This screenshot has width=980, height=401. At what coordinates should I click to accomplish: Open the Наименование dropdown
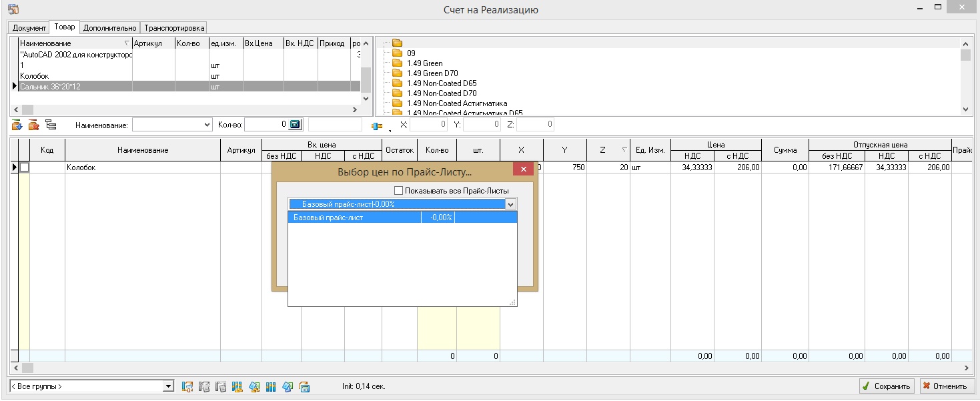tap(206, 125)
